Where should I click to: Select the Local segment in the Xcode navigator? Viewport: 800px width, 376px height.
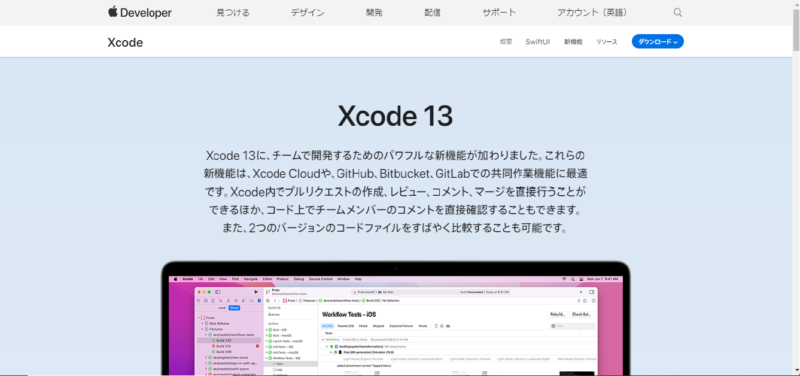(x=222, y=308)
